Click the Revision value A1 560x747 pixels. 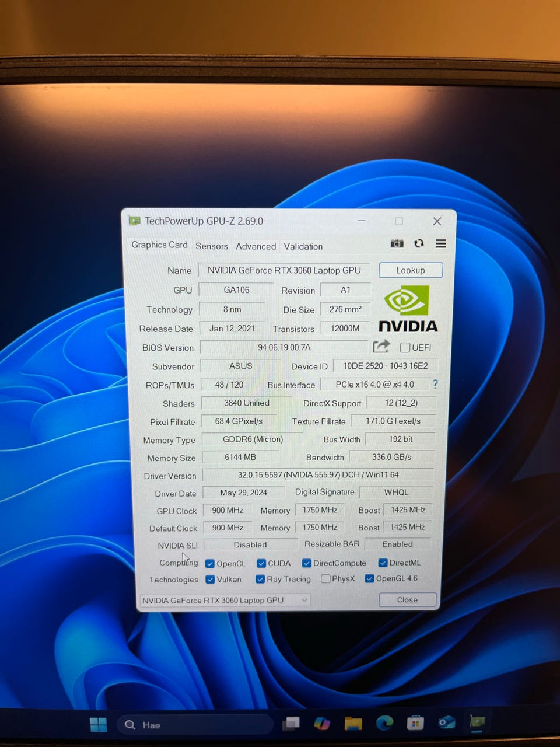(345, 290)
